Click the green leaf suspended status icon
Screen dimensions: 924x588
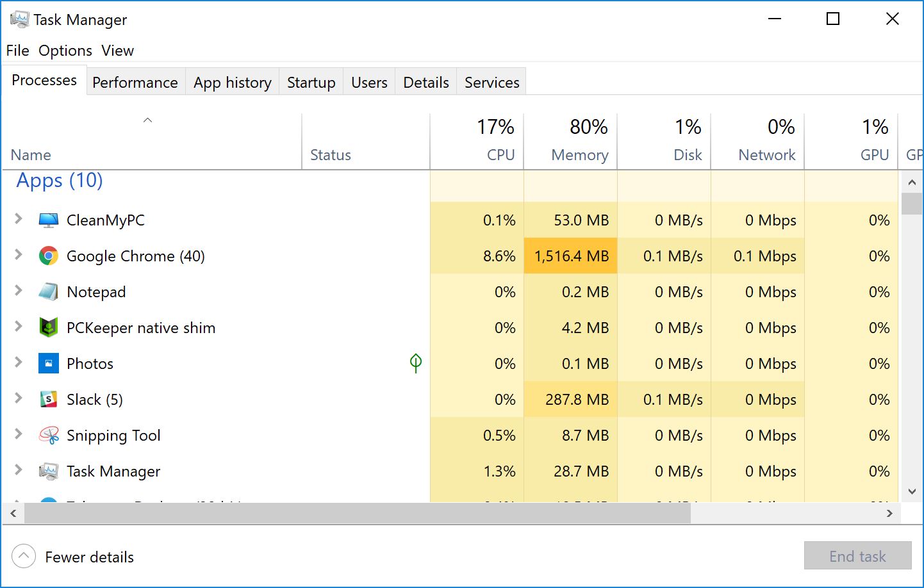point(416,363)
